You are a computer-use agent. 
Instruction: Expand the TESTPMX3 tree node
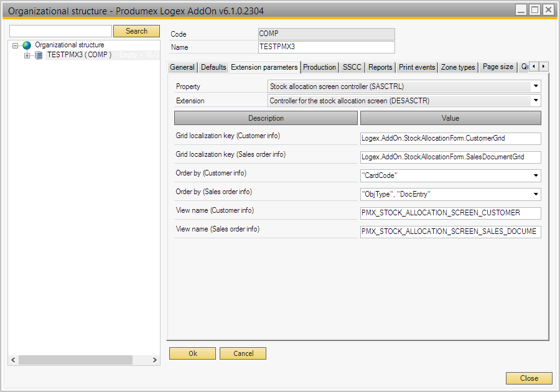[27, 55]
